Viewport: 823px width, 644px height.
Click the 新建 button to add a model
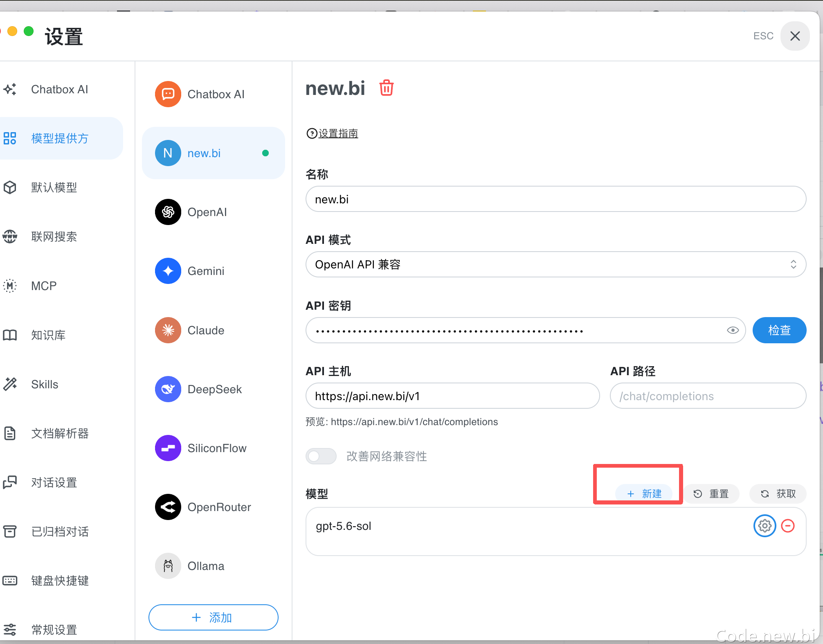click(x=644, y=494)
